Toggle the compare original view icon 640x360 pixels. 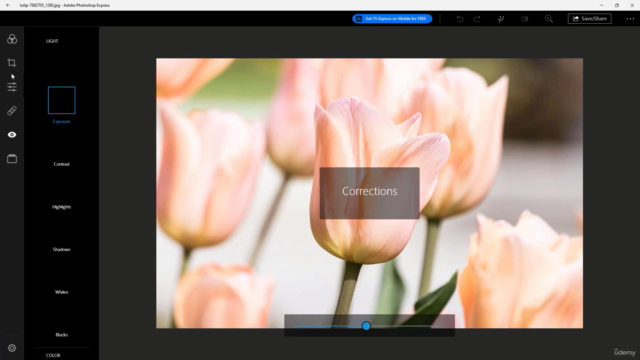click(524, 19)
